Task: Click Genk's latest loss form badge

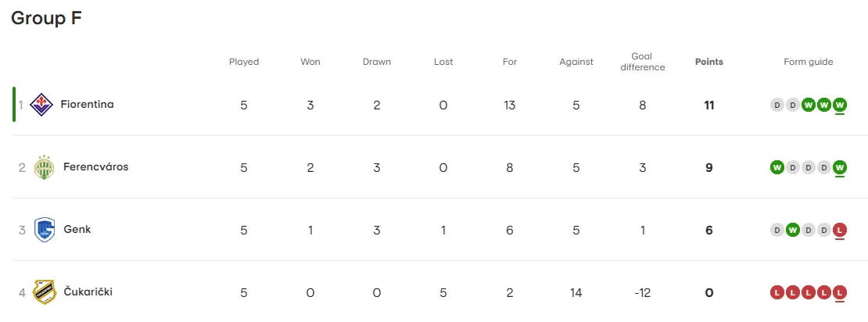Action: click(840, 230)
